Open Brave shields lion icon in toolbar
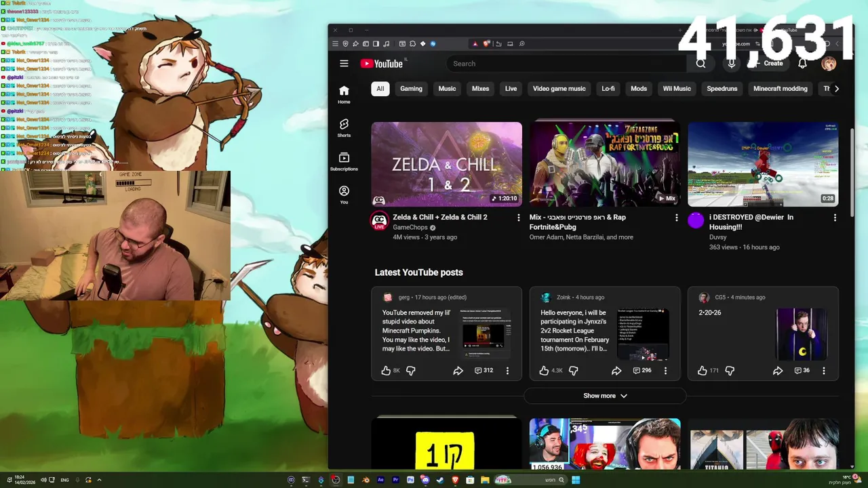The height and width of the screenshot is (488, 868). click(x=487, y=43)
